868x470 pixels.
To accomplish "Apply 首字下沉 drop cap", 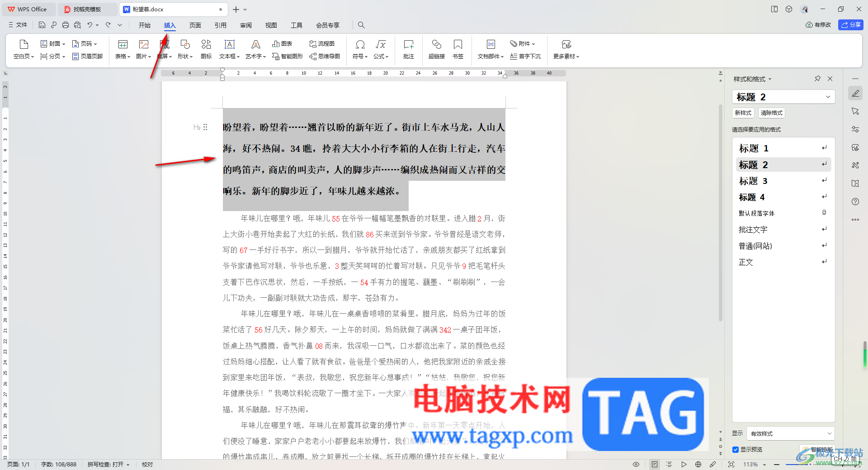I will click(525, 56).
